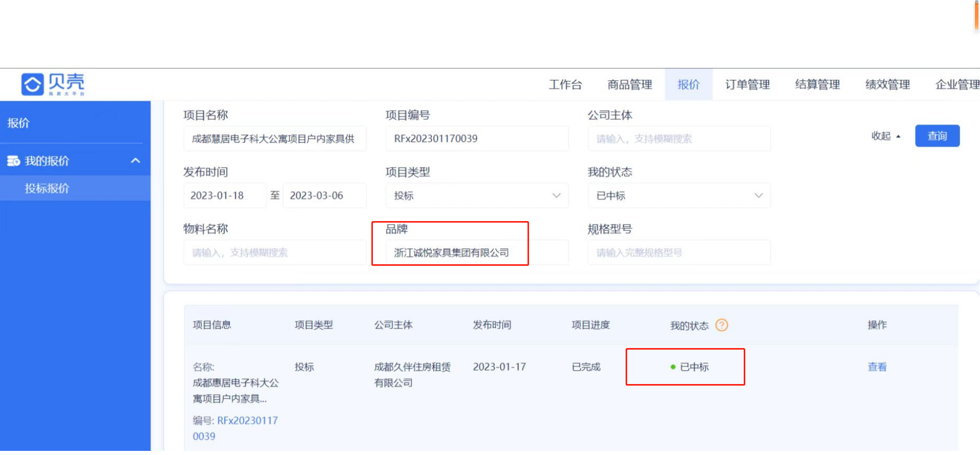Screen dimensions: 980x455
Task: Focus the 品牌 input field
Action: 477,252
